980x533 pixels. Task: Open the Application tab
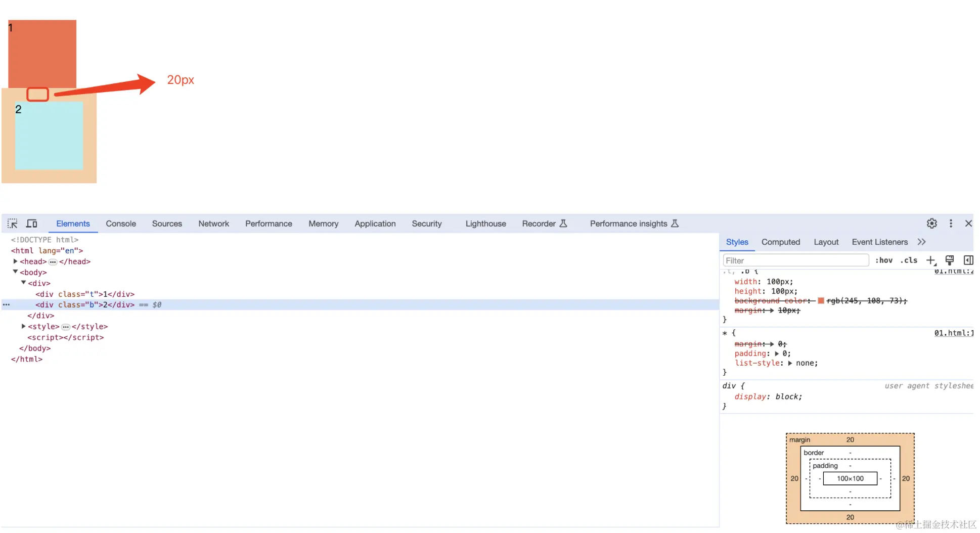point(375,224)
